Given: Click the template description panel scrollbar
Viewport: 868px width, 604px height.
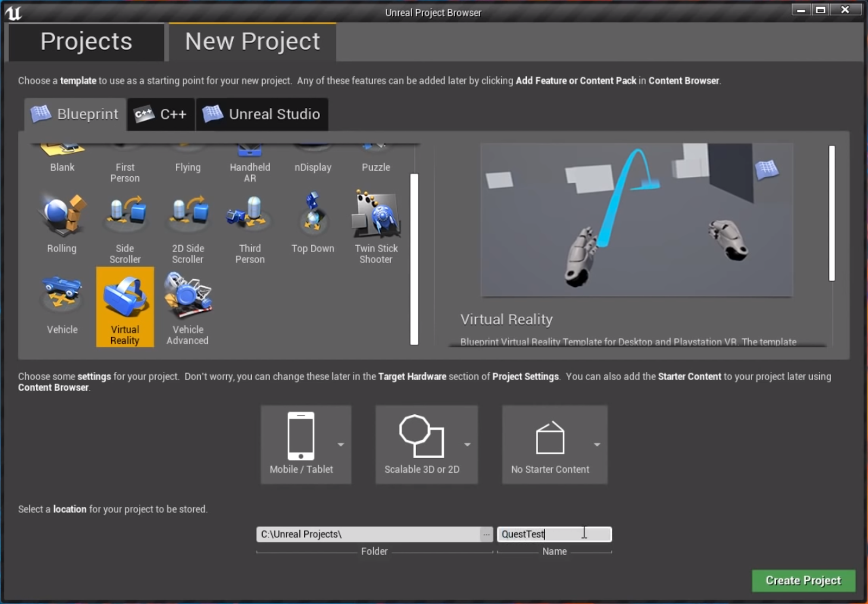Looking at the screenshot, I should click(x=832, y=213).
